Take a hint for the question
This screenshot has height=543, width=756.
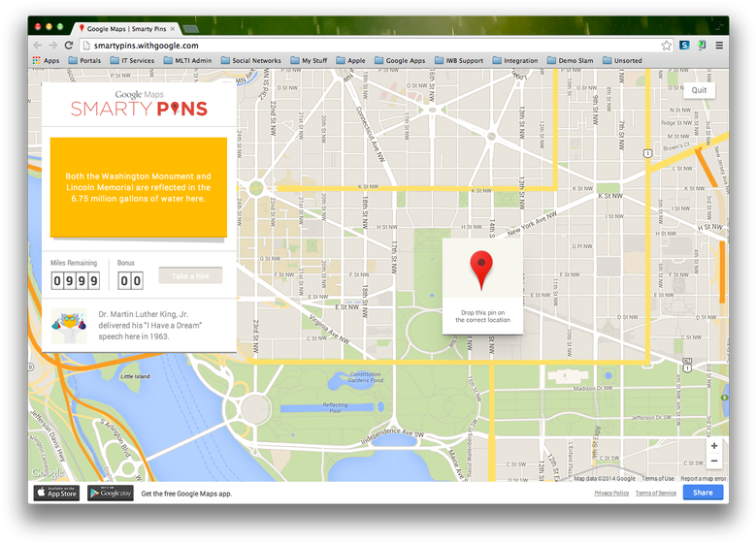coord(190,276)
